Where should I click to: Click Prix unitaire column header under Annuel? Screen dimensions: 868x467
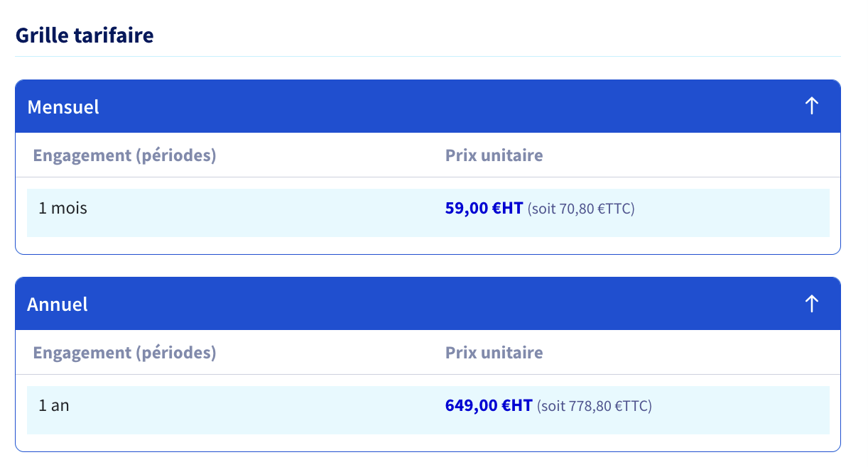click(494, 352)
